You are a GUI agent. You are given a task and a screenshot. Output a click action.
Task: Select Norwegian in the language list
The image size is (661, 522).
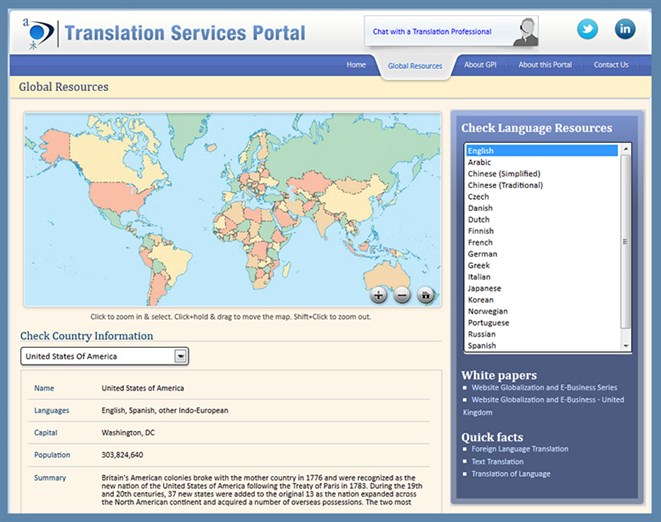542,311
